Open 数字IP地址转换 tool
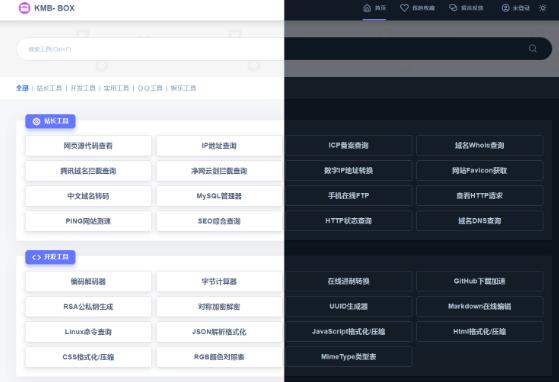Screen dimensions: 559x382 [x=348, y=171]
